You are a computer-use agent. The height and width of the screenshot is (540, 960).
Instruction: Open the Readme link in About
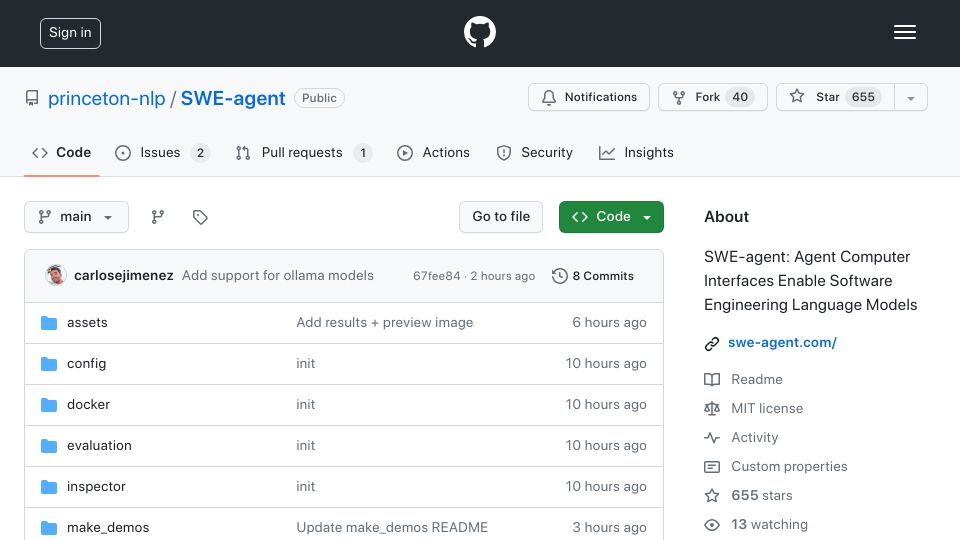tap(757, 380)
